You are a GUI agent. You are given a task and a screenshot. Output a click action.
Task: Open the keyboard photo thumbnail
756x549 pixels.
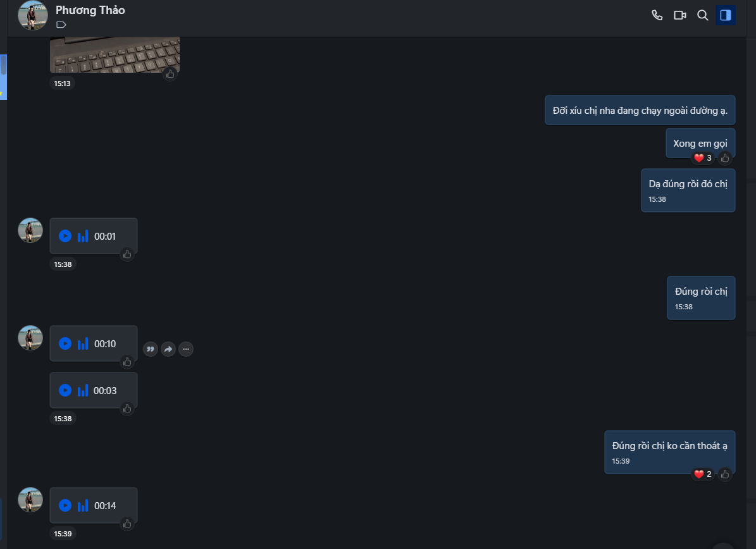[115, 55]
